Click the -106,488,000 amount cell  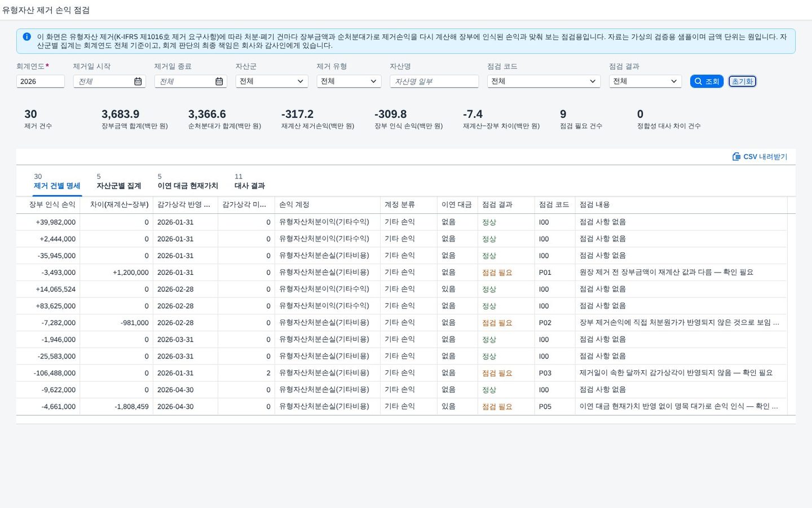click(x=48, y=373)
